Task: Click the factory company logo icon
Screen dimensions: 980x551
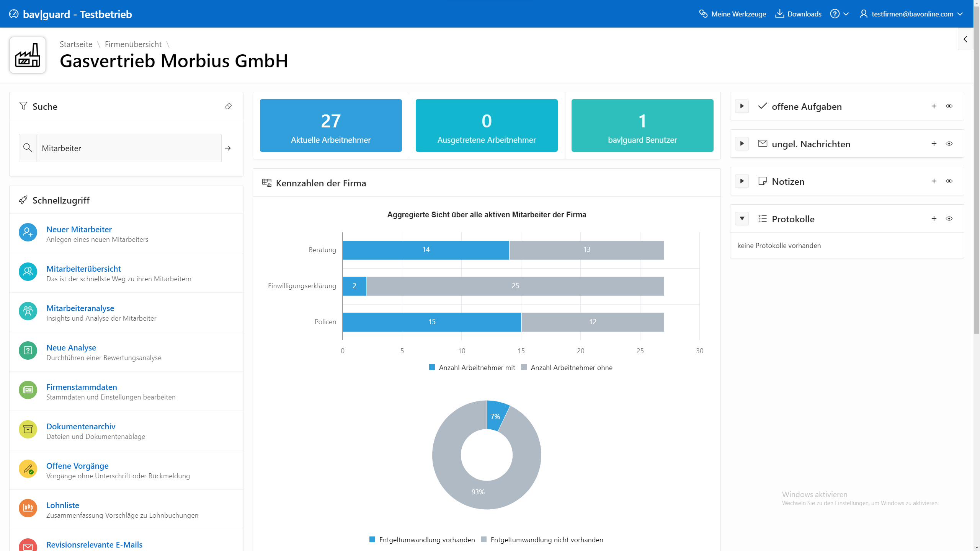Action: click(28, 55)
